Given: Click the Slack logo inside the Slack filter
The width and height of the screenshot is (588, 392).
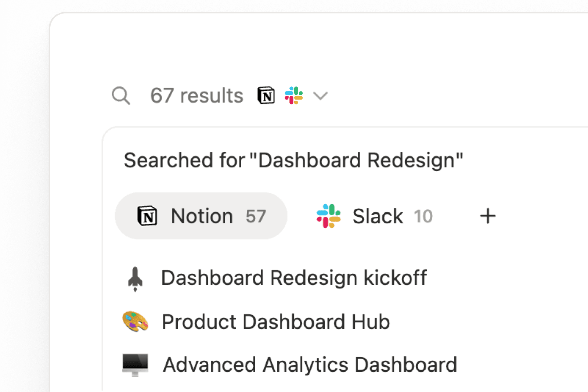Looking at the screenshot, I should coord(329,216).
